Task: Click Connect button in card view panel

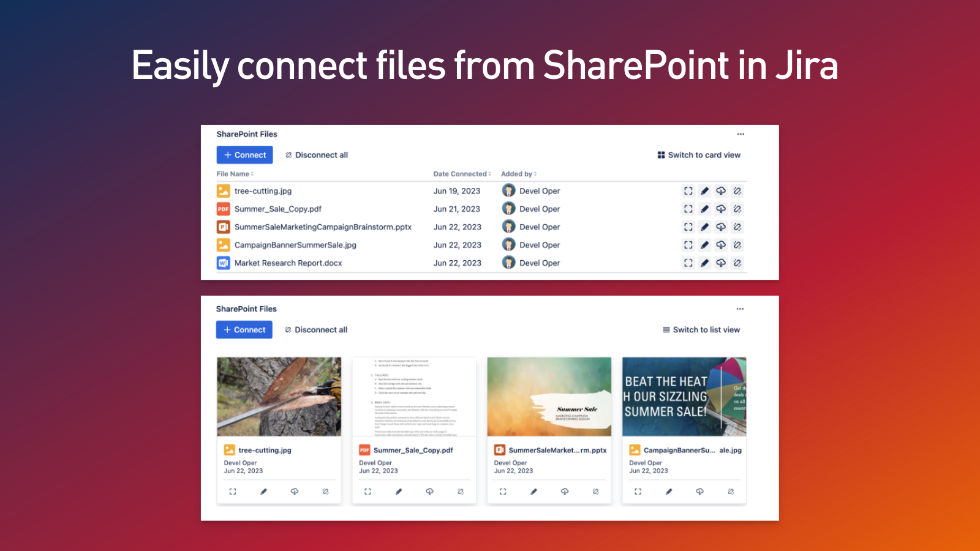Action: (x=244, y=330)
